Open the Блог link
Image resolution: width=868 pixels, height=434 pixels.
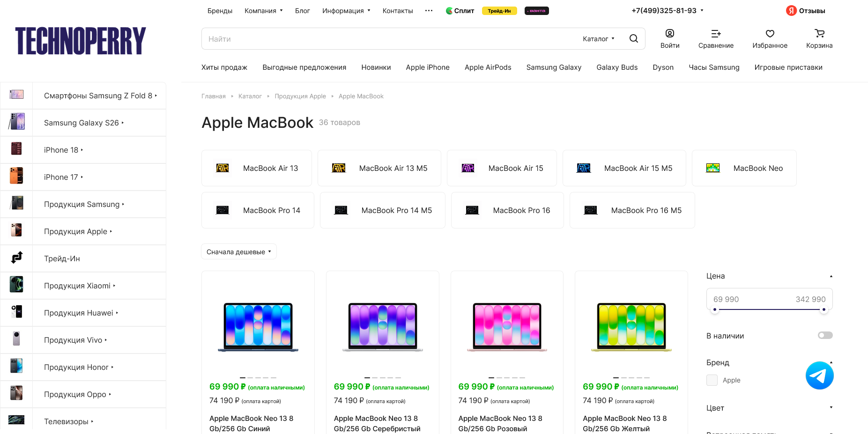click(303, 11)
